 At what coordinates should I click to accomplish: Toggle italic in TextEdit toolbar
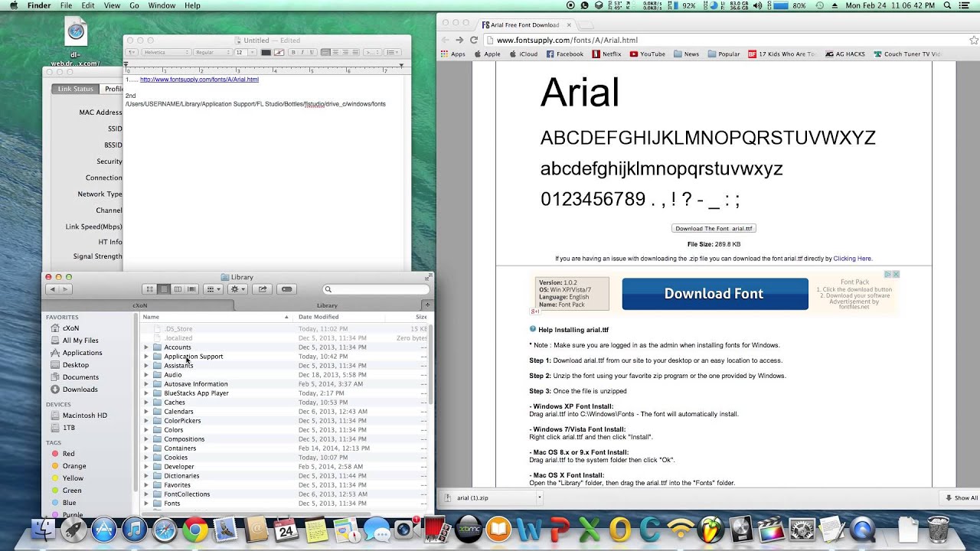click(302, 52)
